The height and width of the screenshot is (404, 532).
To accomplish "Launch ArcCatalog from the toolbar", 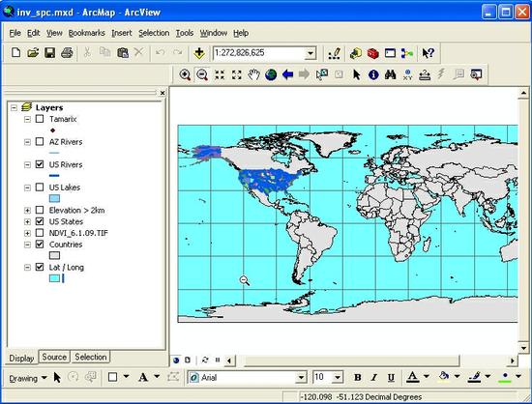I will tap(356, 53).
